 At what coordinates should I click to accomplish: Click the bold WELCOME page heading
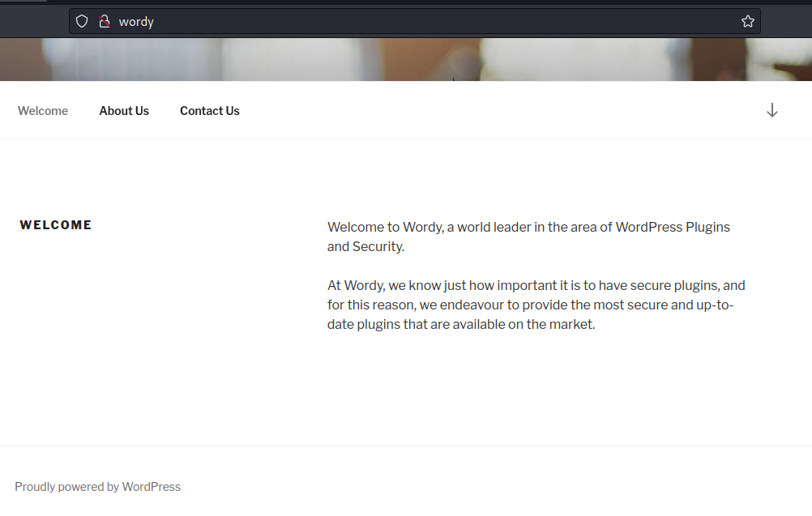pyautogui.click(x=56, y=225)
